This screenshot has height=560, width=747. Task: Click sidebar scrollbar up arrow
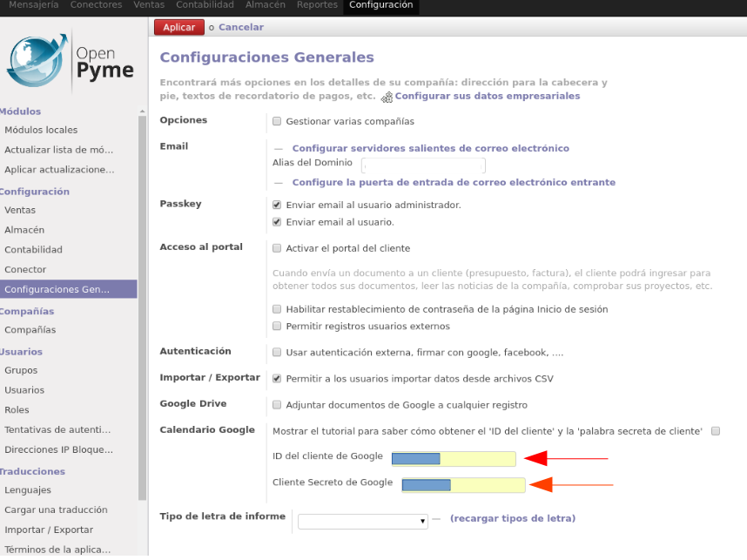pos(142,111)
